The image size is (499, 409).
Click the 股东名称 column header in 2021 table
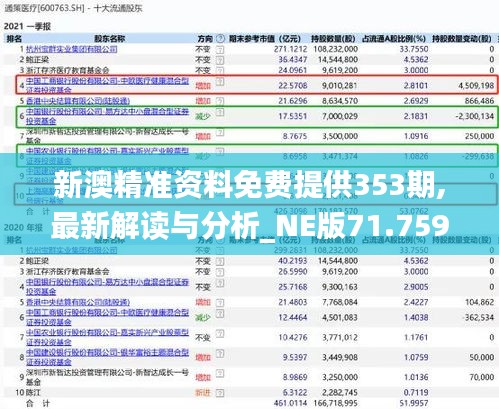pos(110,39)
